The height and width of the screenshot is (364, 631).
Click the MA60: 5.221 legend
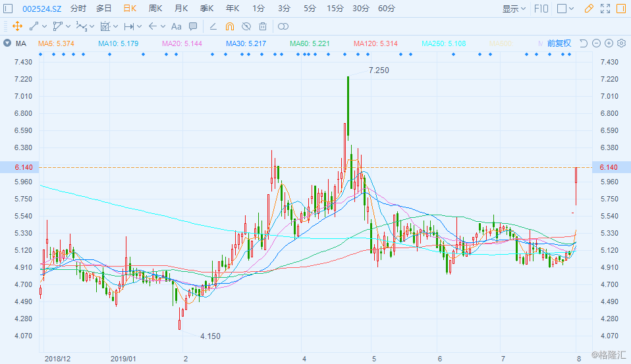310,43
